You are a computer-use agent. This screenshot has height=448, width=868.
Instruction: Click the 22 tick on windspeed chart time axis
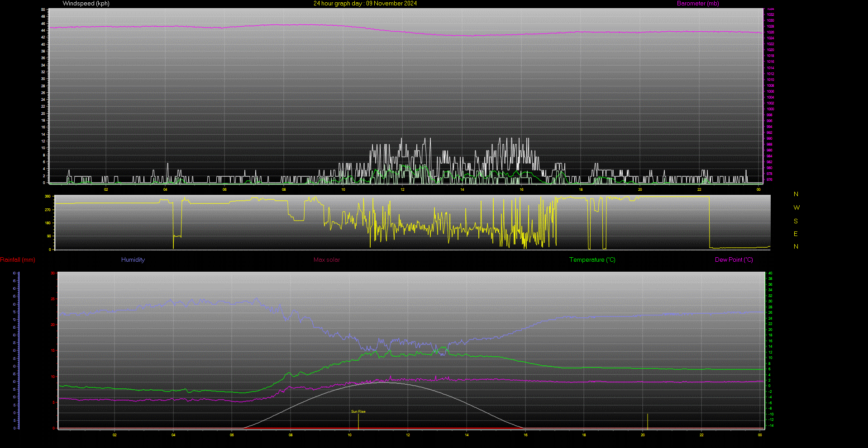(699, 190)
